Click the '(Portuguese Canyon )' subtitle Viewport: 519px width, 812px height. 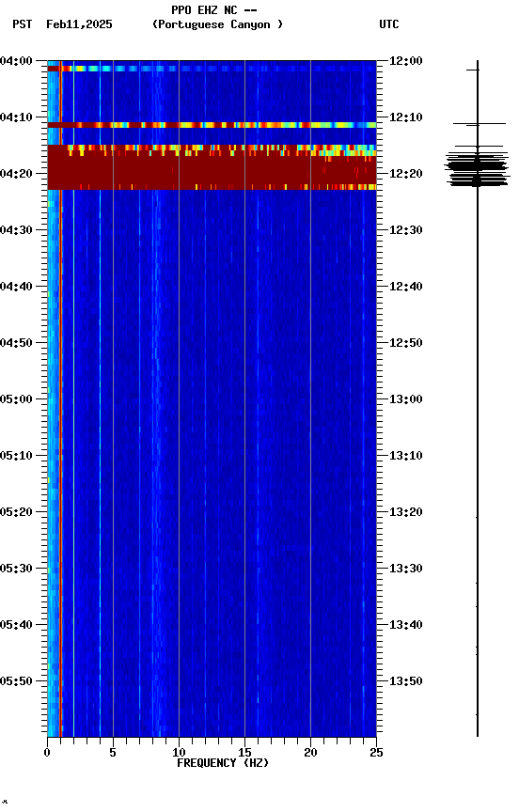point(217,24)
